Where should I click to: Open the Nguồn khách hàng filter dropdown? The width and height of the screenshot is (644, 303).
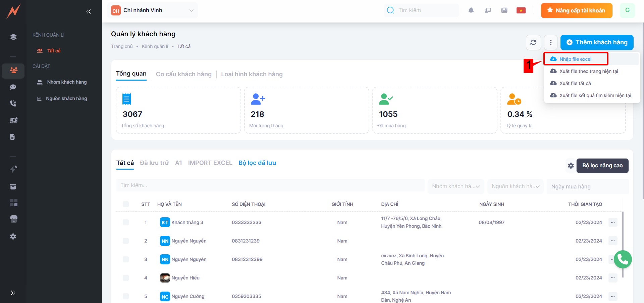click(x=515, y=186)
